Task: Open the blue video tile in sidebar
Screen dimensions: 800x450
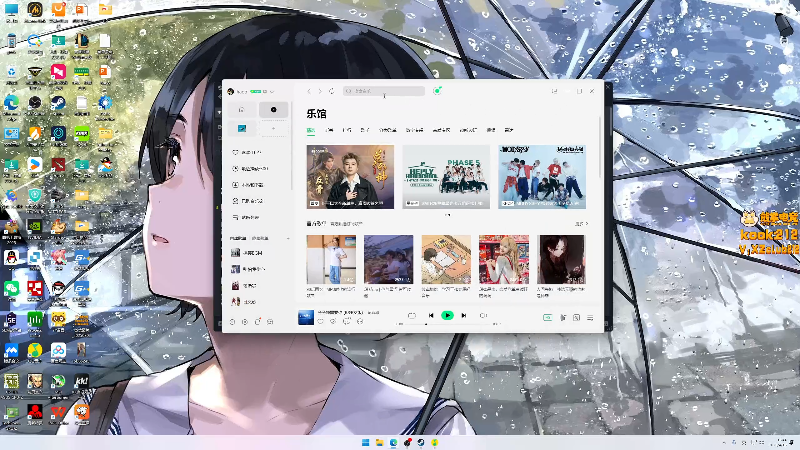Action: point(242,129)
